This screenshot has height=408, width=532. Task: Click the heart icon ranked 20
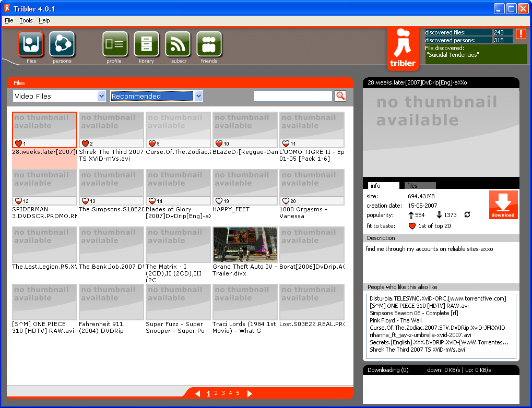[286, 201]
